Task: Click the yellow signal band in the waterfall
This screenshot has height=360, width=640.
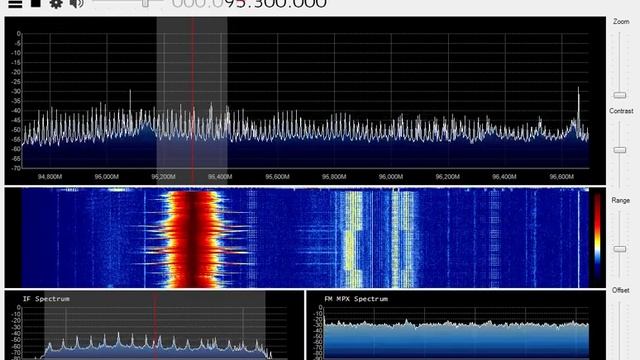Action: click(353, 239)
